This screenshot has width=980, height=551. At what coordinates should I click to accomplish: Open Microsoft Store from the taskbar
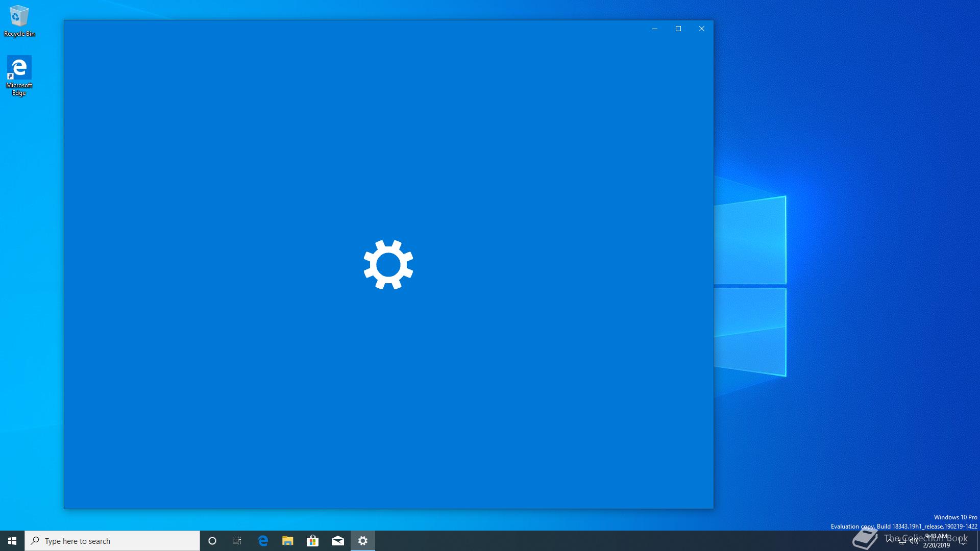tap(313, 541)
